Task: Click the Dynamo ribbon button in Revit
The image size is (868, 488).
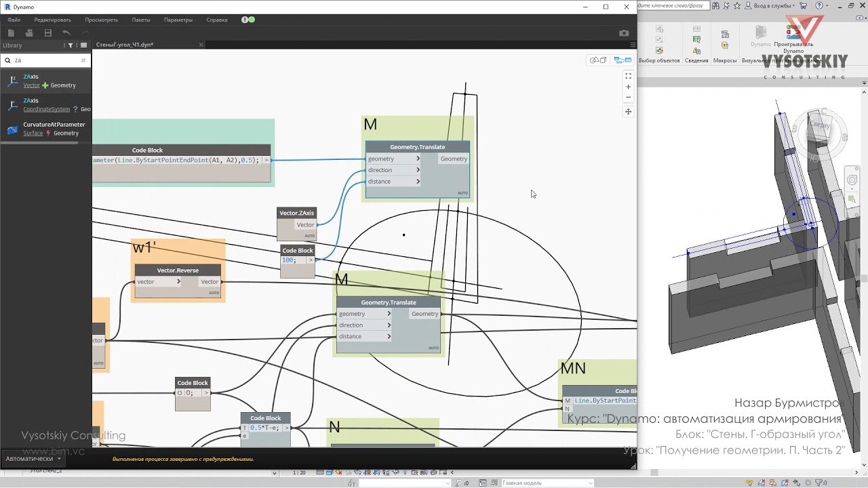Action: tap(761, 36)
